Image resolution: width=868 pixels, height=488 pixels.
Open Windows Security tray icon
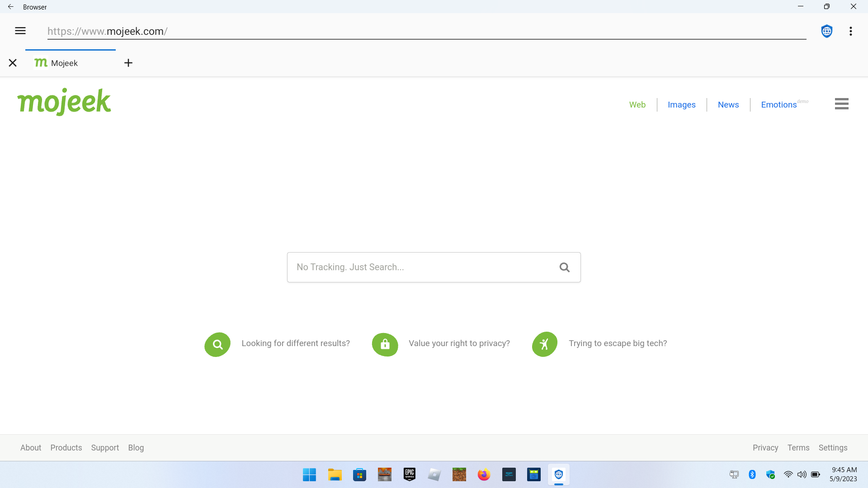(770, 474)
